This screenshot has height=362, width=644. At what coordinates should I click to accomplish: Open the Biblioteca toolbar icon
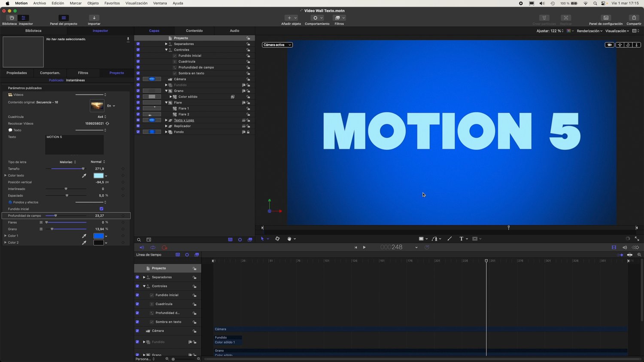pos(12,18)
